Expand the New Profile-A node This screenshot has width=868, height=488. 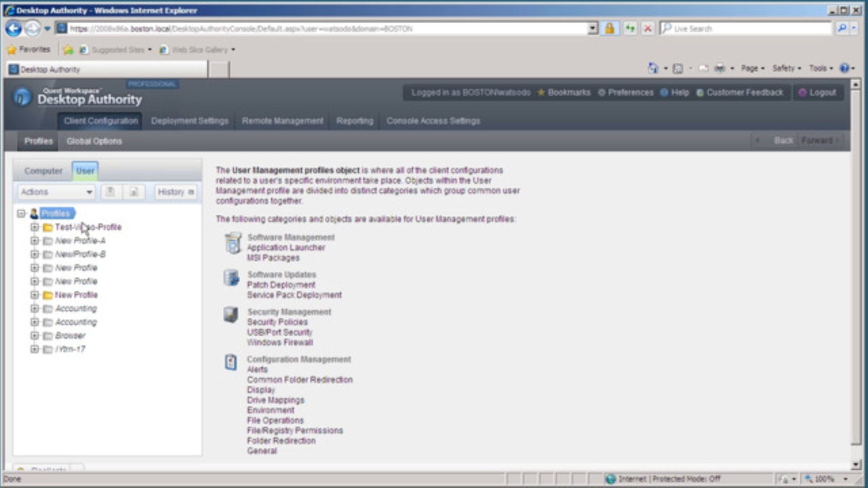(x=35, y=241)
